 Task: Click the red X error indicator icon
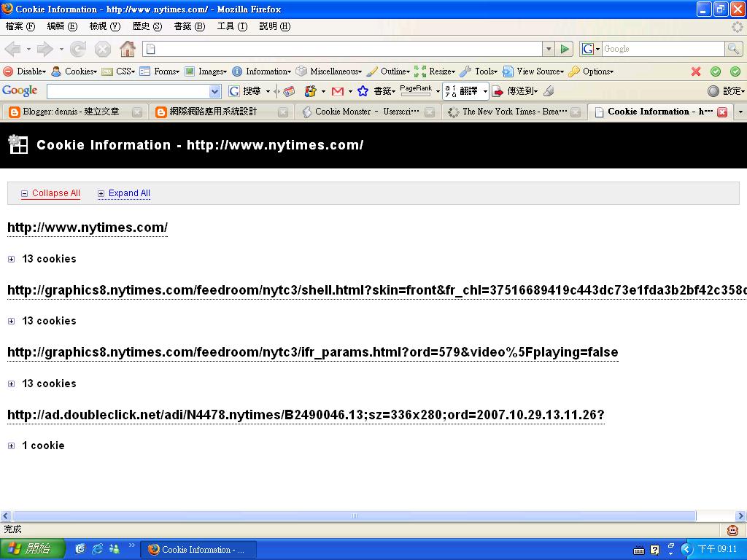696,71
